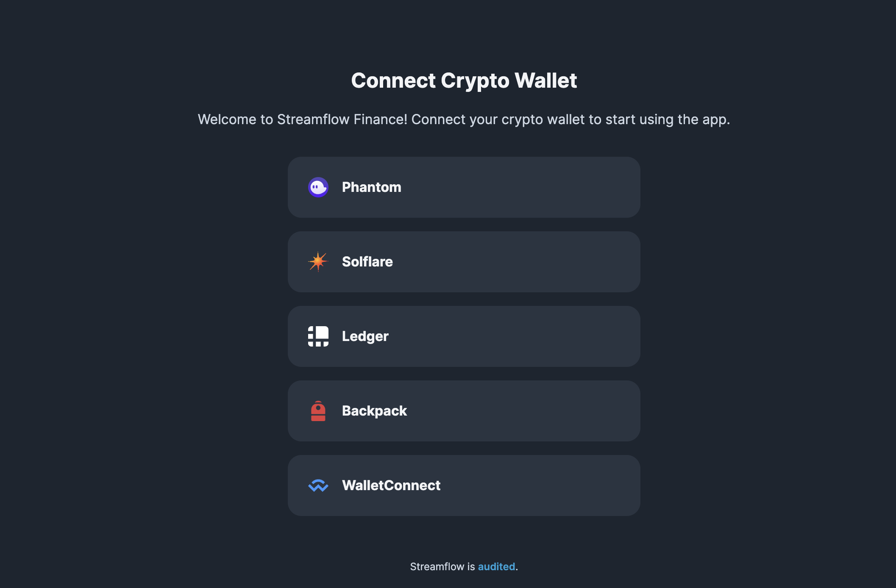
Task: Click the Ledger text label
Action: coord(365,336)
